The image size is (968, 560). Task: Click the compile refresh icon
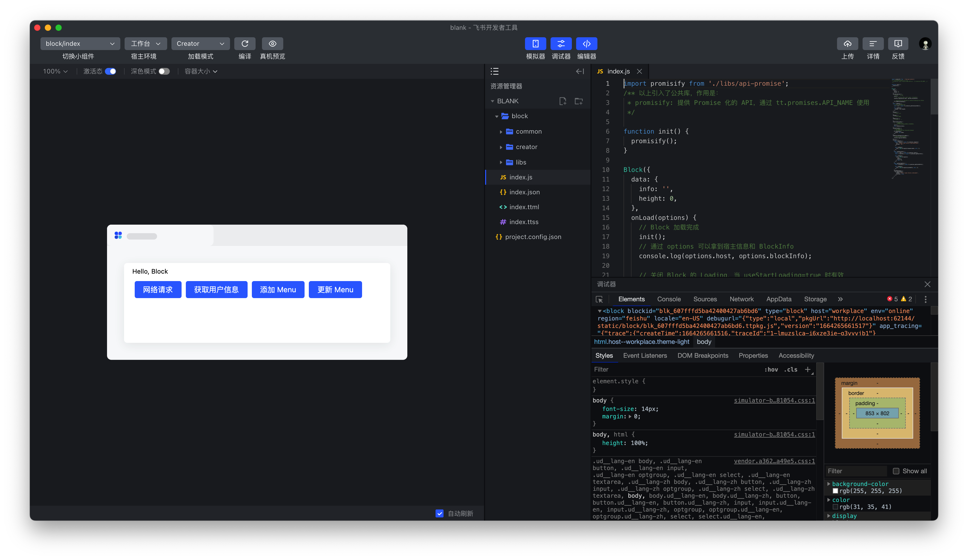pyautogui.click(x=245, y=43)
